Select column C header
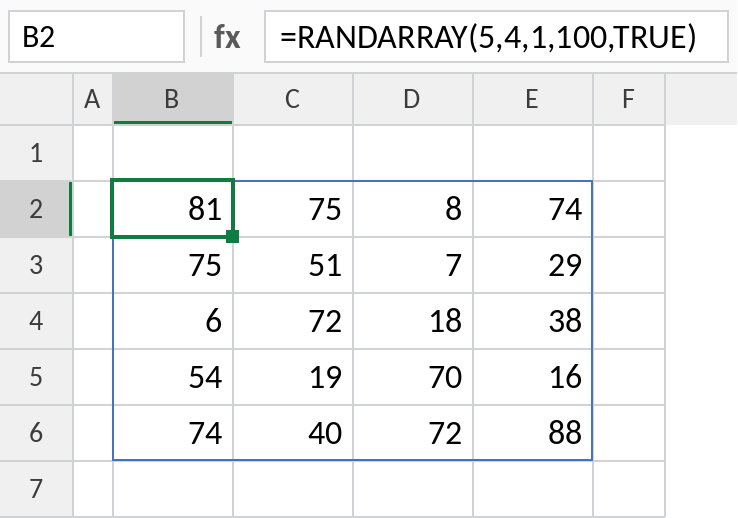Screen dimensions: 738x518 tap(293, 99)
